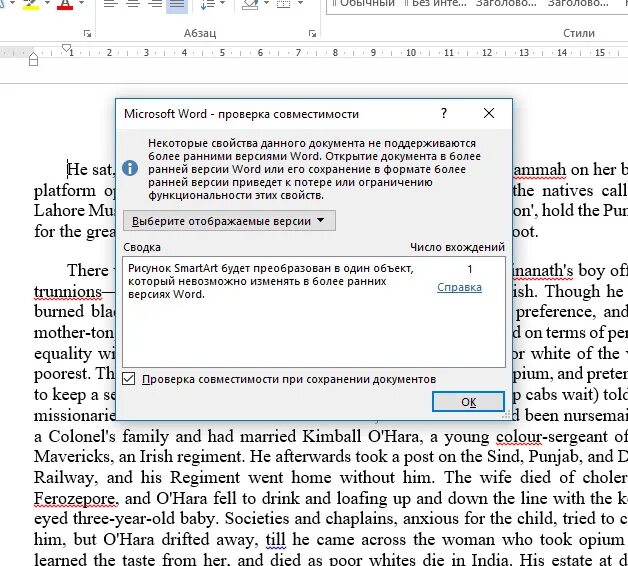
Task: Open shading color dropdown arrow
Action: [x=266, y=4]
